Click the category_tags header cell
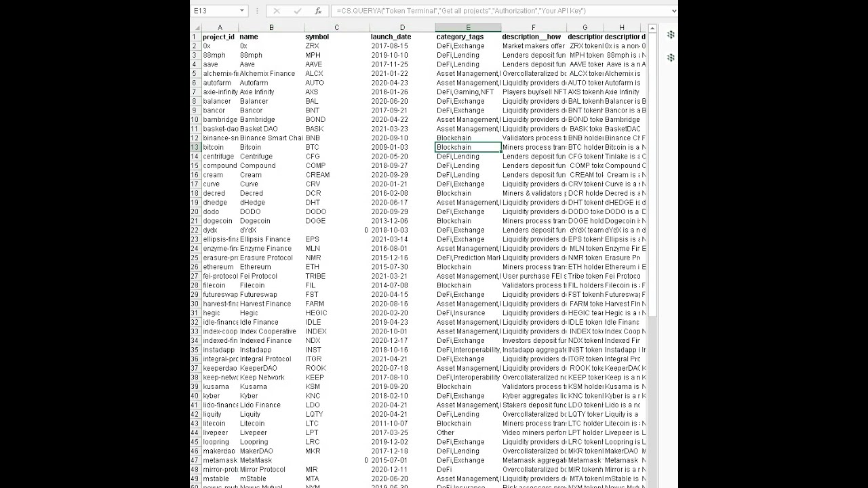 (468, 37)
